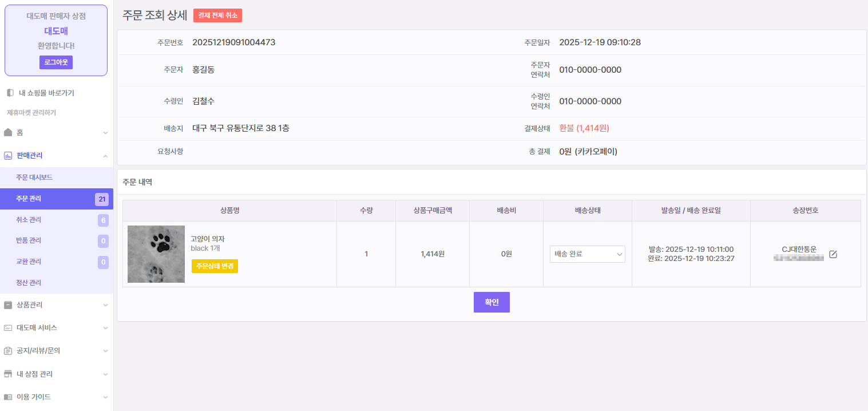Open 주문 대시보드 in the sidebar
This screenshot has height=411, width=868.
(x=34, y=177)
